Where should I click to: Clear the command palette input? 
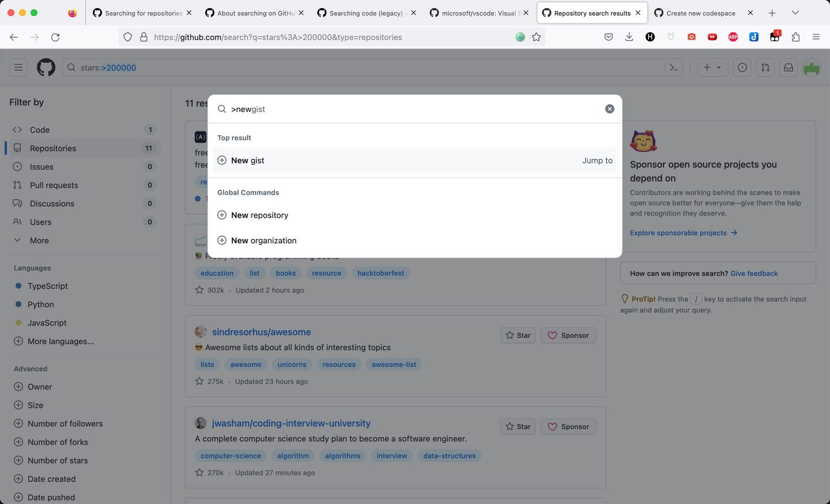click(610, 109)
